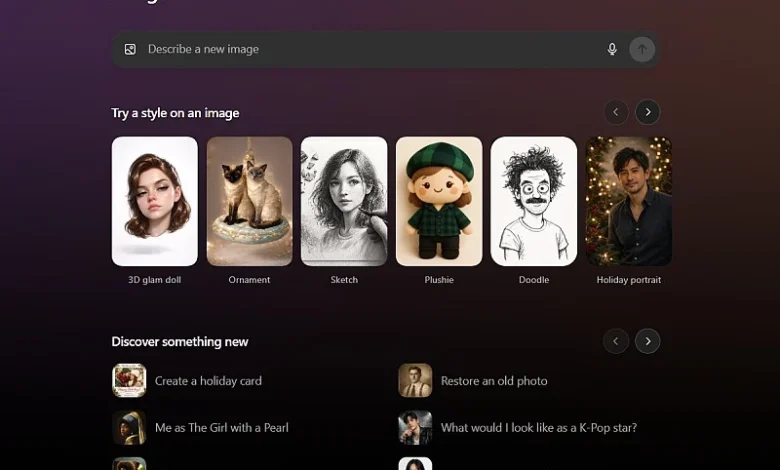The width and height of the screenshot is (780, 470).
Task: Click inside the Describe a new image field
Action: pos(370,49)
